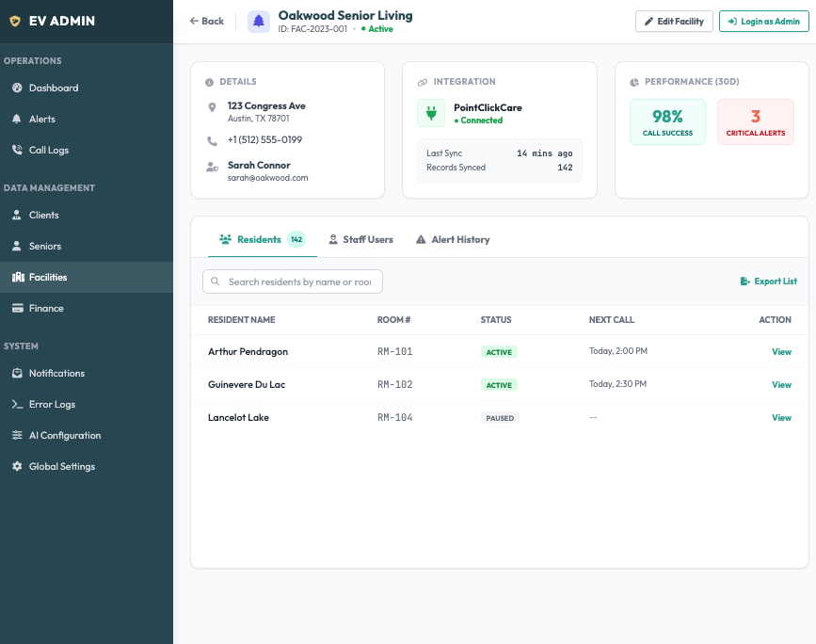The height and width of the screenshot is (644, 816).
Task: Switch to the Staff Users tab
Action: [x=360, y=239]
